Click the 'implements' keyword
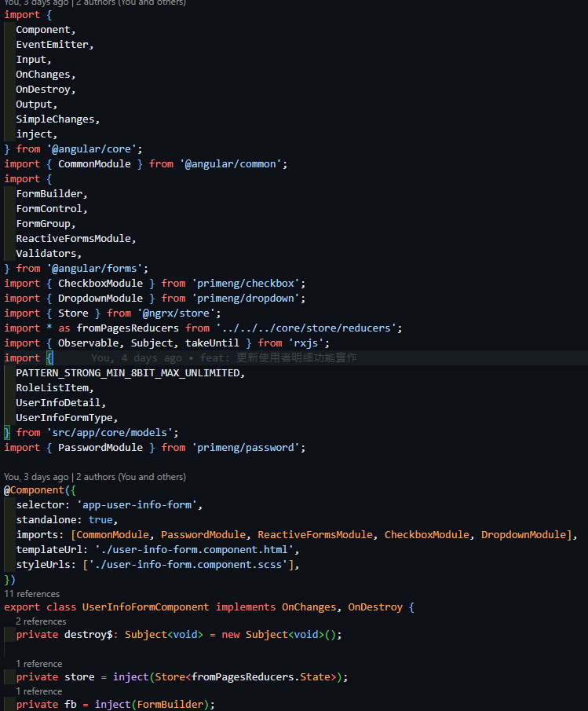 pyautogui.click(x=246, y=607)
